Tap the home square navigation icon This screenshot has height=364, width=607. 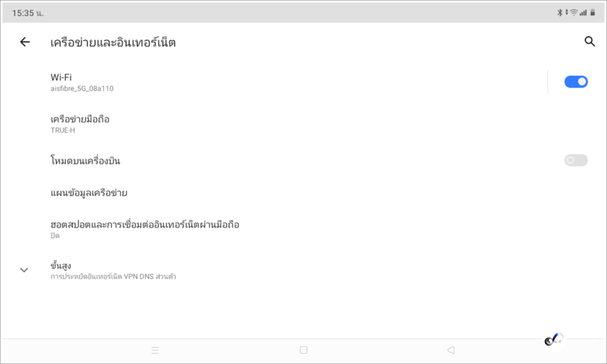click(x=303, y=350)
